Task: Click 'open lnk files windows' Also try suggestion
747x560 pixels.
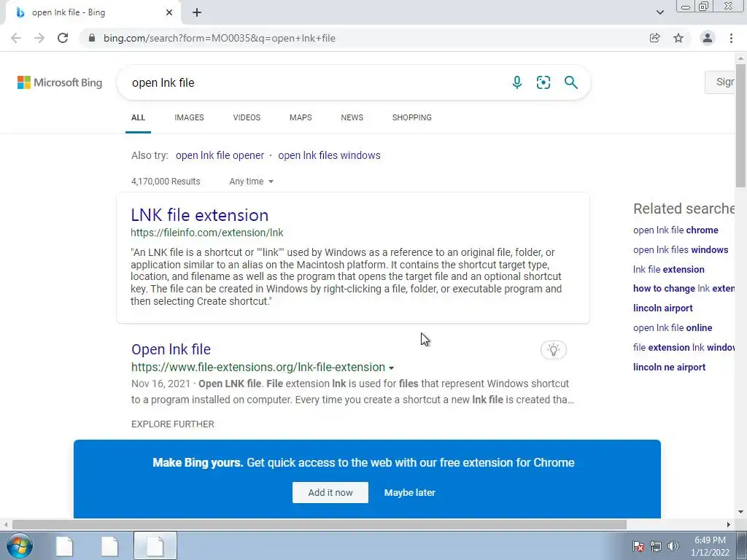Action: click(329, 155)
